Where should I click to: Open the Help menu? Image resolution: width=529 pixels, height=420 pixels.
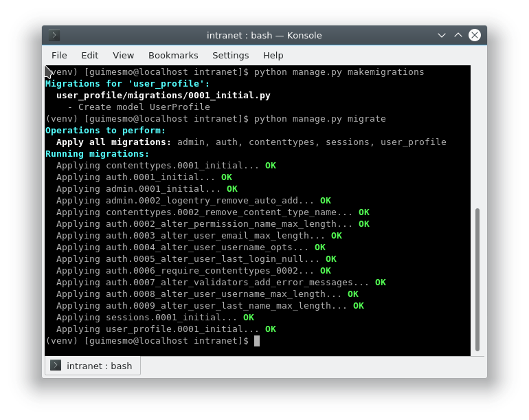coord(273,56)
